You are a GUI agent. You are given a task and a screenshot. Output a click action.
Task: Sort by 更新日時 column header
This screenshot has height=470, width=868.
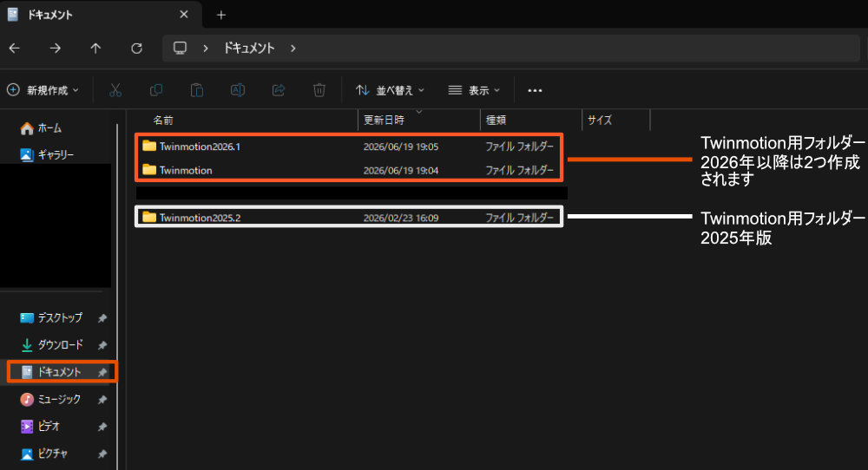click(x=384, y=120)
